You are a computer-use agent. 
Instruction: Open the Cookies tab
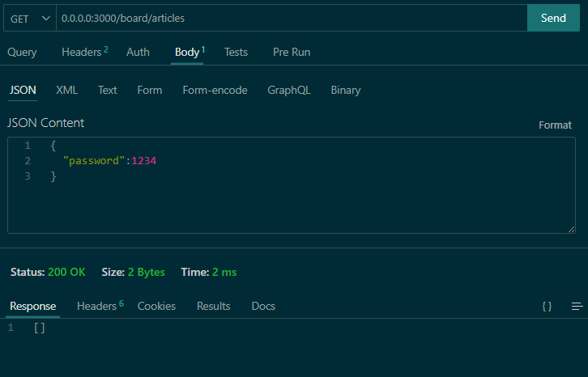click(156, 306)
